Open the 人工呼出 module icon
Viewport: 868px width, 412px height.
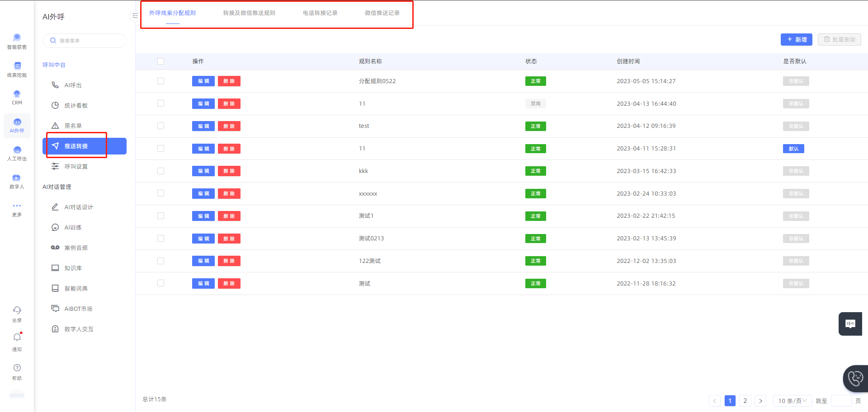click(17, 150)
